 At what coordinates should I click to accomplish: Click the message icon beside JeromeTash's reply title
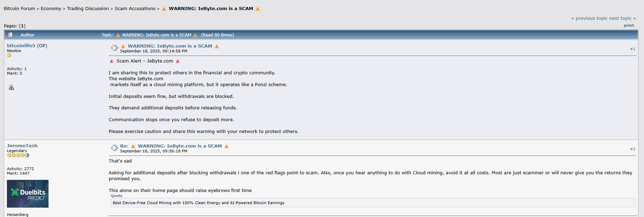tap(114, 148)
